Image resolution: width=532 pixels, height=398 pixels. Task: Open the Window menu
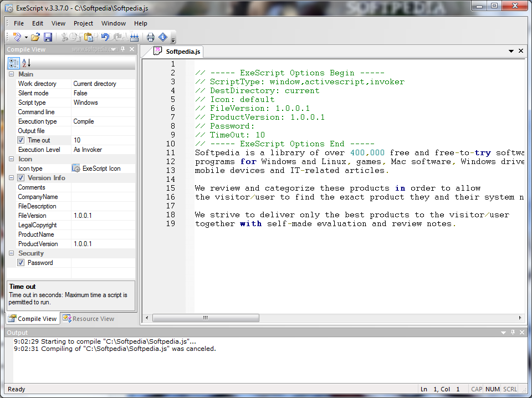[114, 23]
